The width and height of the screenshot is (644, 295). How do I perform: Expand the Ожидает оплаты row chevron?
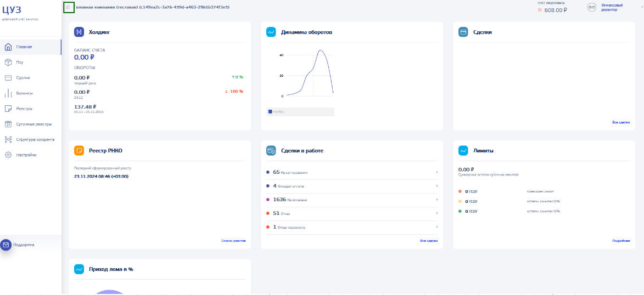(437, 186)
